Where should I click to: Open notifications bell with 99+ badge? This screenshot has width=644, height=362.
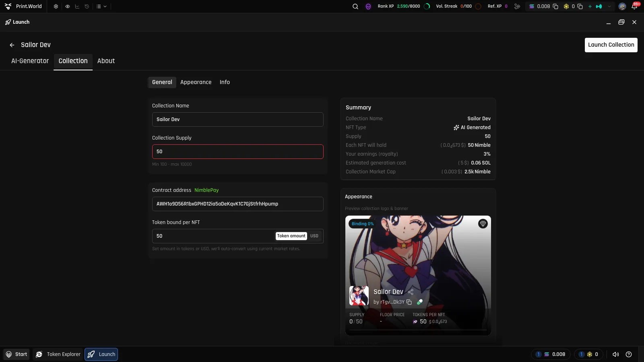pos(635,6)
